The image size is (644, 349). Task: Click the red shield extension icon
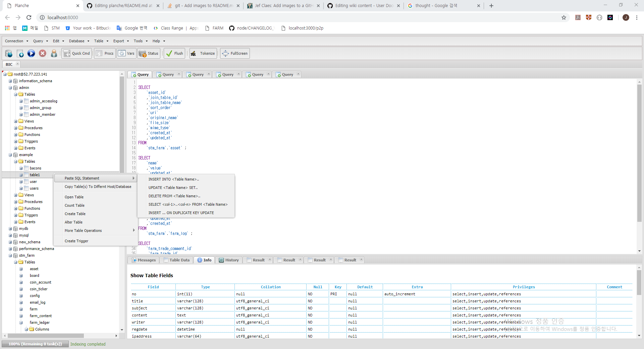point(589,17)
